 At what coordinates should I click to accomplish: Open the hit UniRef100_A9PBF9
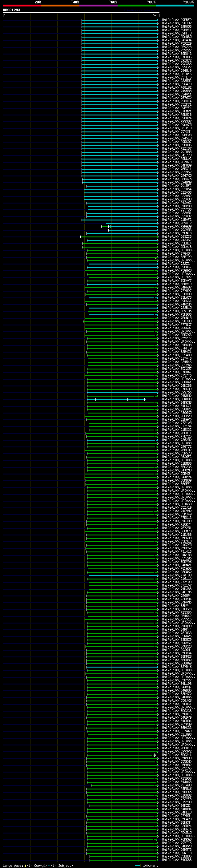coord(177,20)
